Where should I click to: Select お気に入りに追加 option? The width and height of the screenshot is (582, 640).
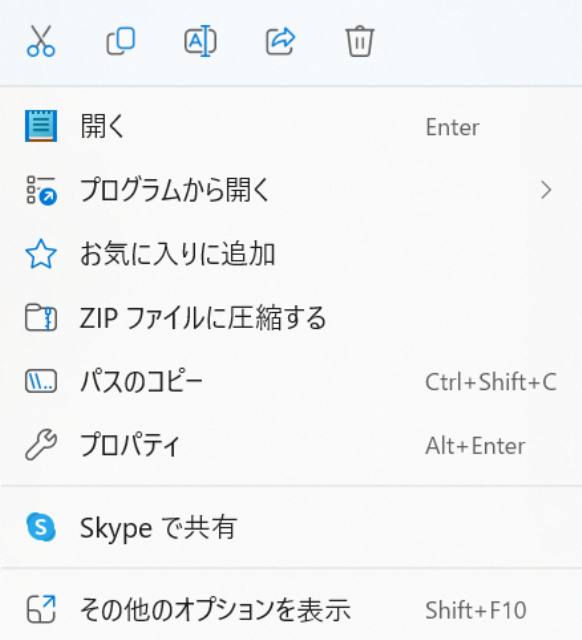pyautogui.click(x=291, y=254)
